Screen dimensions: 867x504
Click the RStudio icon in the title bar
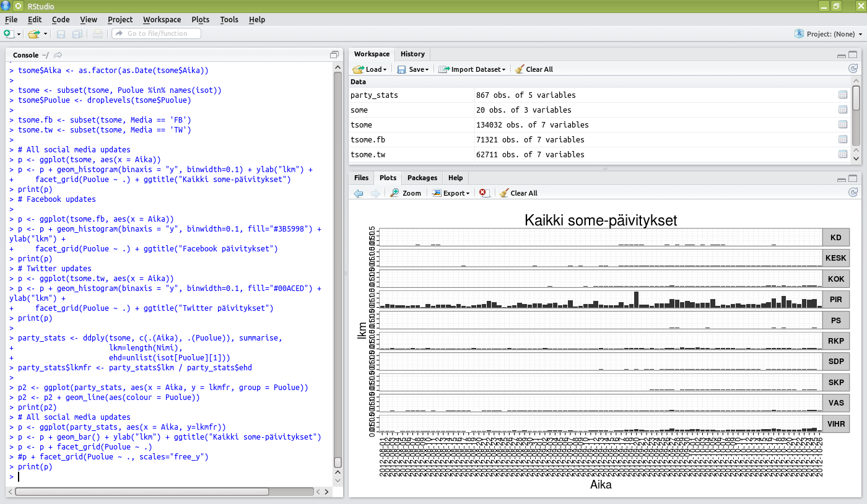(x=6, y=6)
